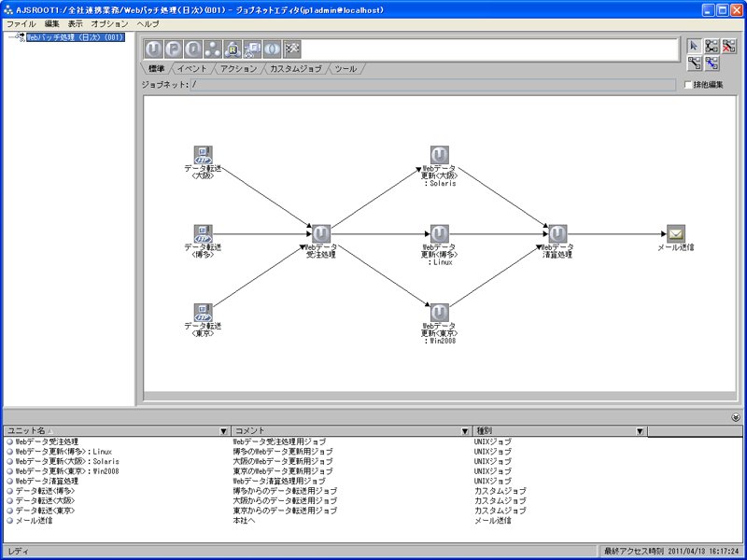Switch to the イベント tab
747x560 pixels.
click(192, 68)
